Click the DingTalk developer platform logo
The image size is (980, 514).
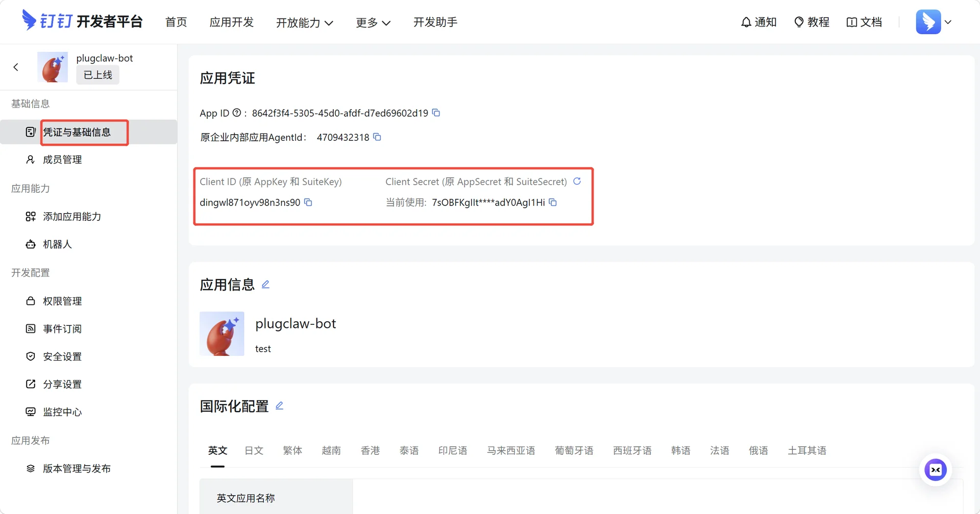point(82,21)
